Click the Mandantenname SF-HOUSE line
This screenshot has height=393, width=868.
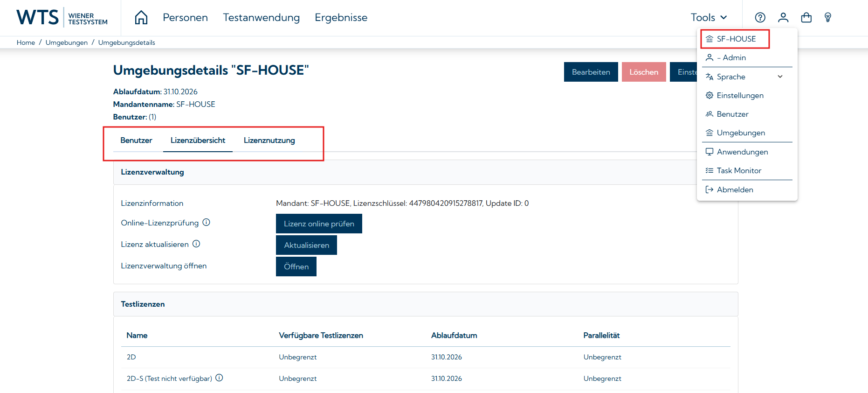point(164,105)
